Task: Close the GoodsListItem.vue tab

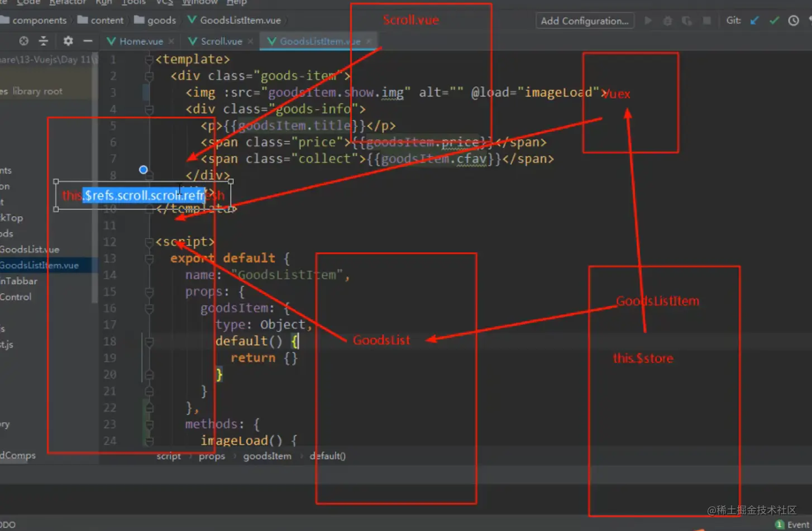Action: click(369, 41)
